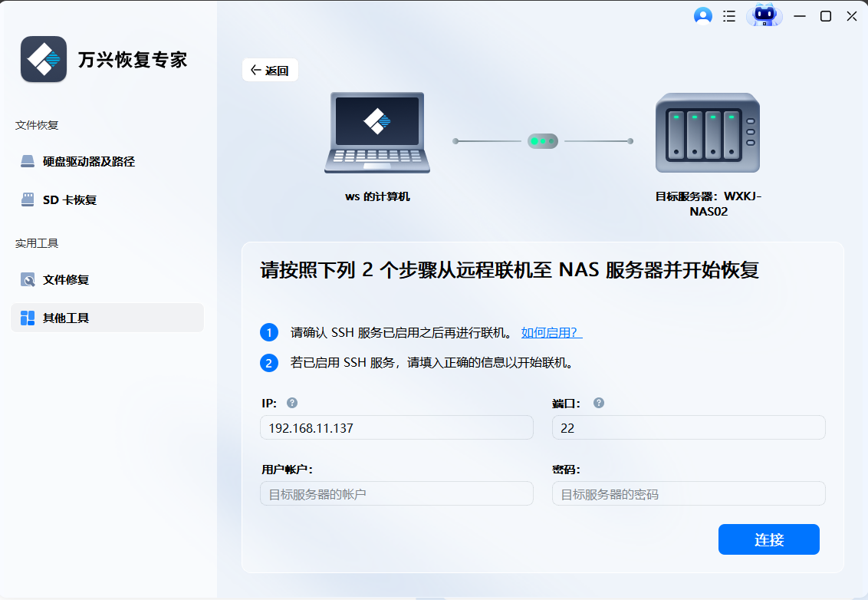Open the 如何启用? help link
868x600 pixels.
tap(551, 332)
